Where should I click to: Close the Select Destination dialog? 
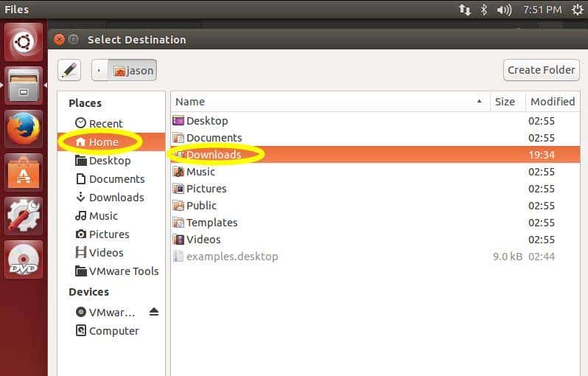tap(59, 39)
